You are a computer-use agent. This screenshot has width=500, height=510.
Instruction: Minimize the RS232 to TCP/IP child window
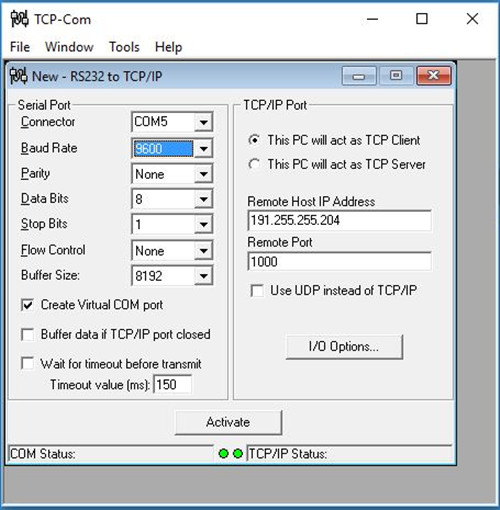pyautogui.click(x=359, y=76)
